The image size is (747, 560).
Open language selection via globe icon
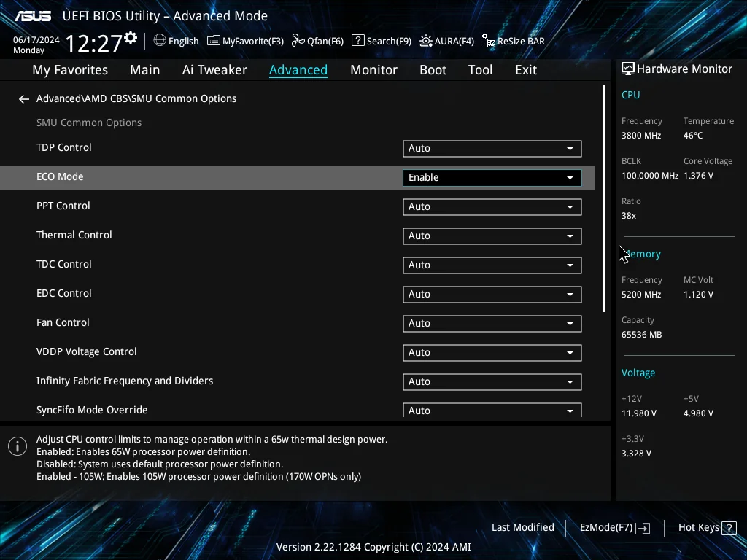coord(160,41)
